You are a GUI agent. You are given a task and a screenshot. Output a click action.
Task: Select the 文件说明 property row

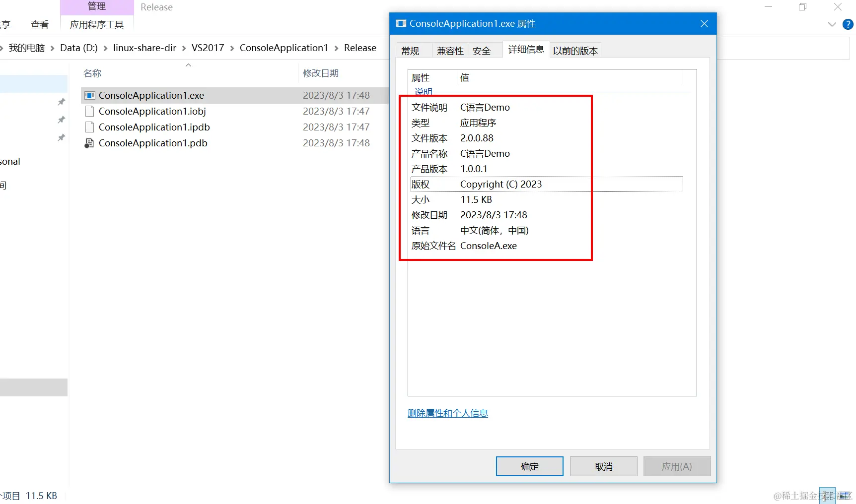click(547, 107)
